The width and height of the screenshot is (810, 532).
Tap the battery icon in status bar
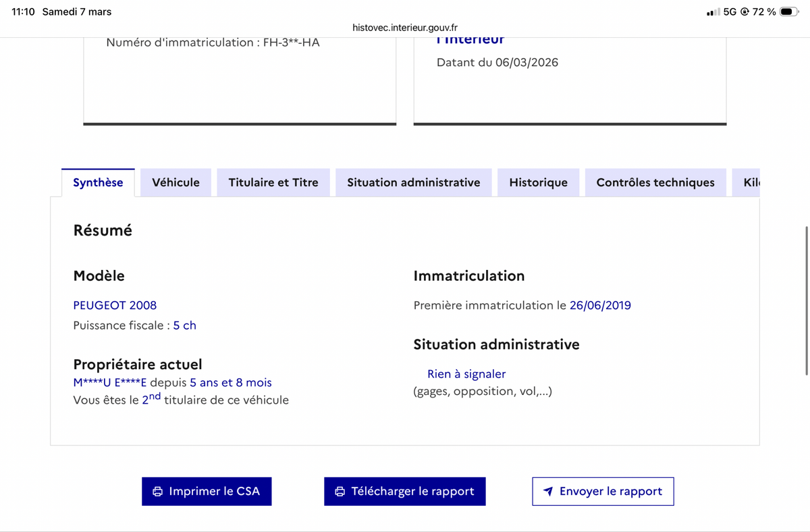point(790,12)
